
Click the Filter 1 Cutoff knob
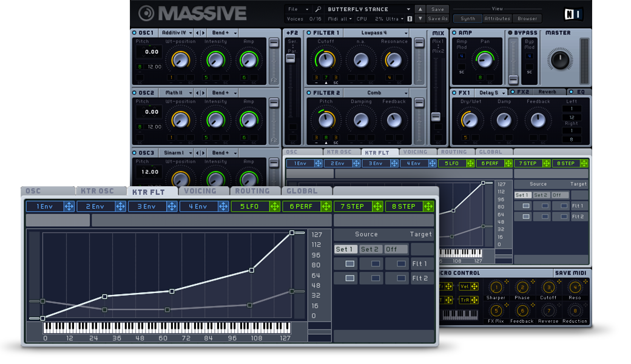326,60
